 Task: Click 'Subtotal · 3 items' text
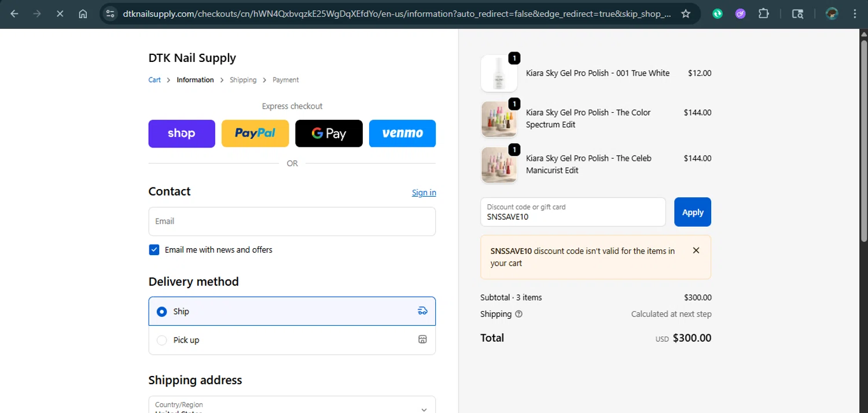[511, 297]
